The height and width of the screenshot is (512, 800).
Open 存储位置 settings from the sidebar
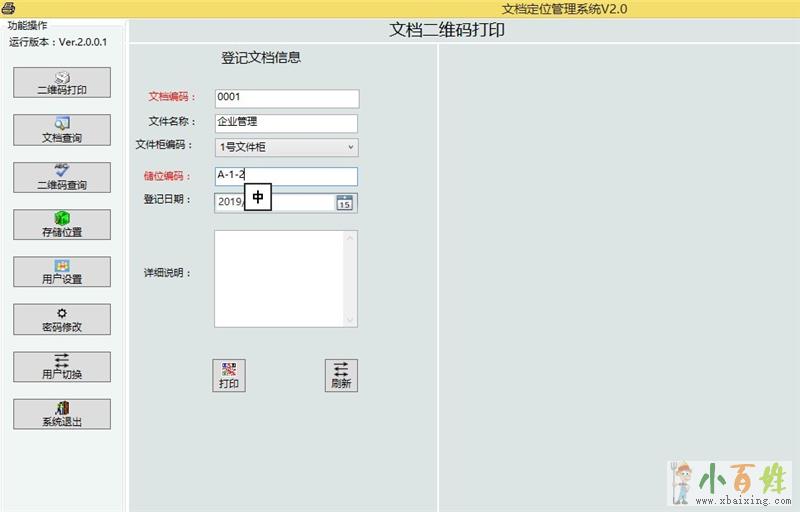pos(62,224)
